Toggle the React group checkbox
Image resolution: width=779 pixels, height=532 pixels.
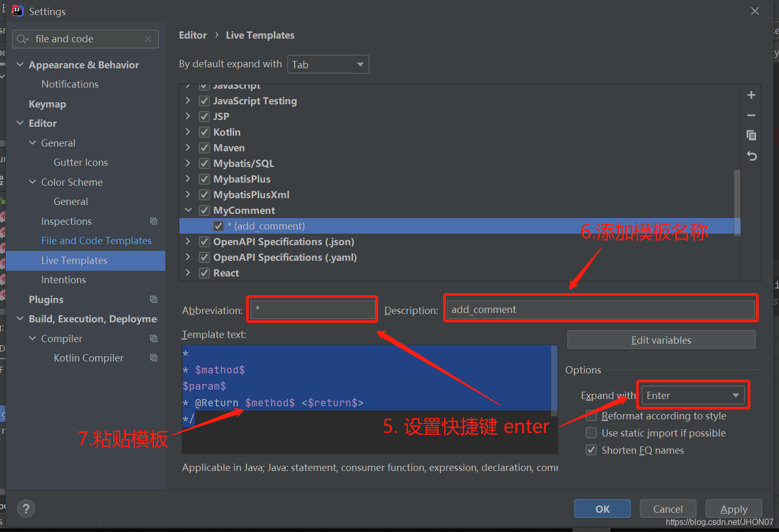pyautogui.click(x=204, y=273)
